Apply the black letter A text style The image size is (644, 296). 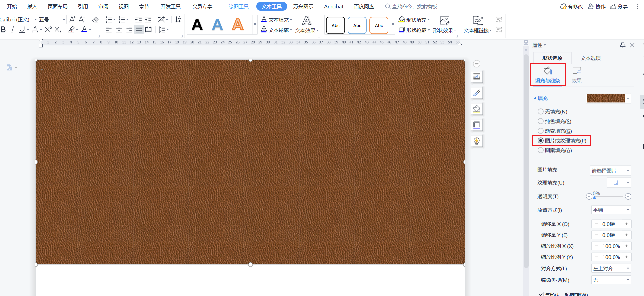click(197, 25)
